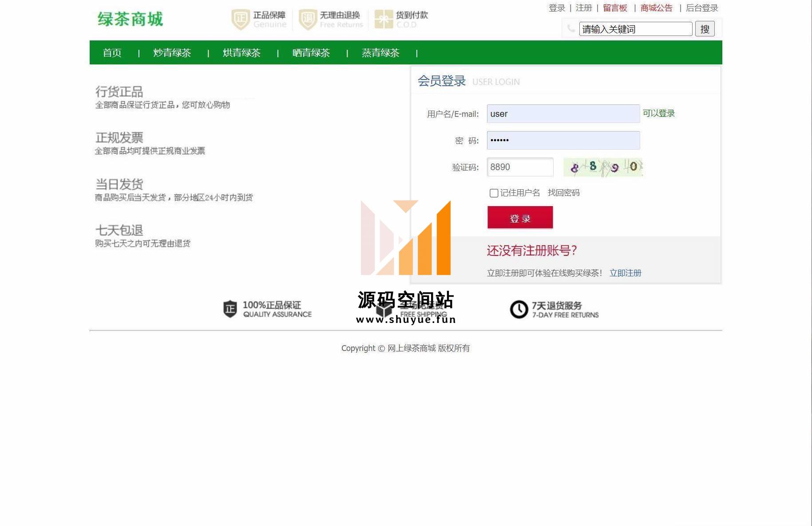Viewport: 812px width, 526px height.
Task: Click the 搜 search button
Action: pyautogui.click(x=705, y=29)
